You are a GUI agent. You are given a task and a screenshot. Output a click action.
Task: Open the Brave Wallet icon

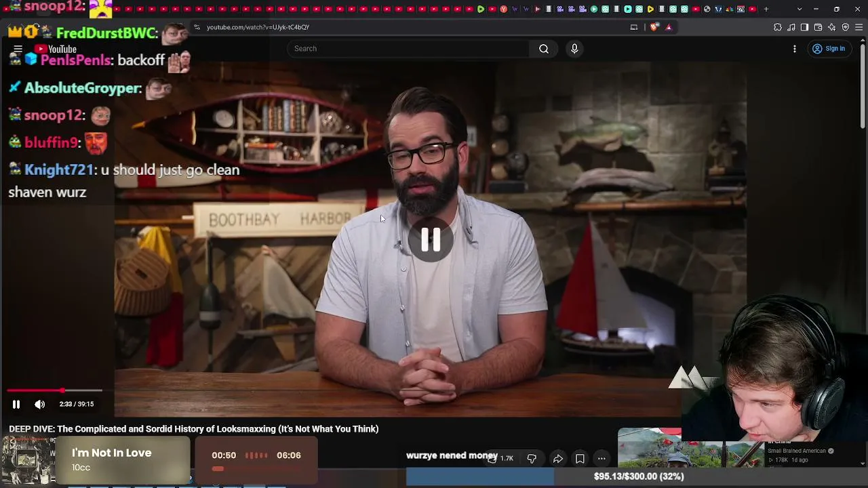pyautogui.click(x=818, y=27)
